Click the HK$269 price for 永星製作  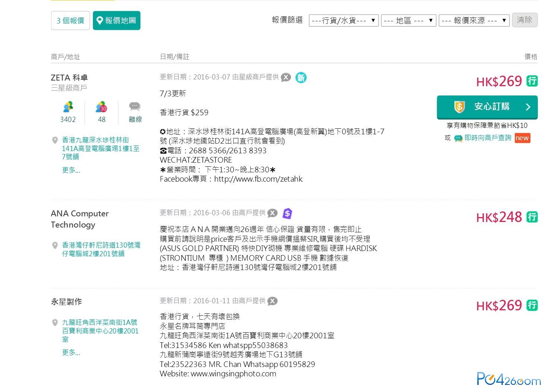point(499,305)
